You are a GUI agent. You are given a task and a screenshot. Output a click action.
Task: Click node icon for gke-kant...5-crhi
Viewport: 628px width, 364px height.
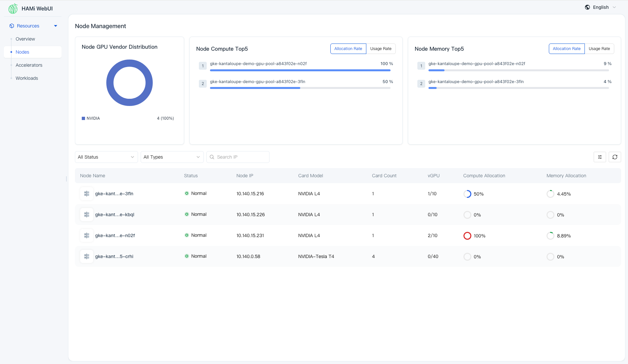pyautogui.click(x=87, y=256)
